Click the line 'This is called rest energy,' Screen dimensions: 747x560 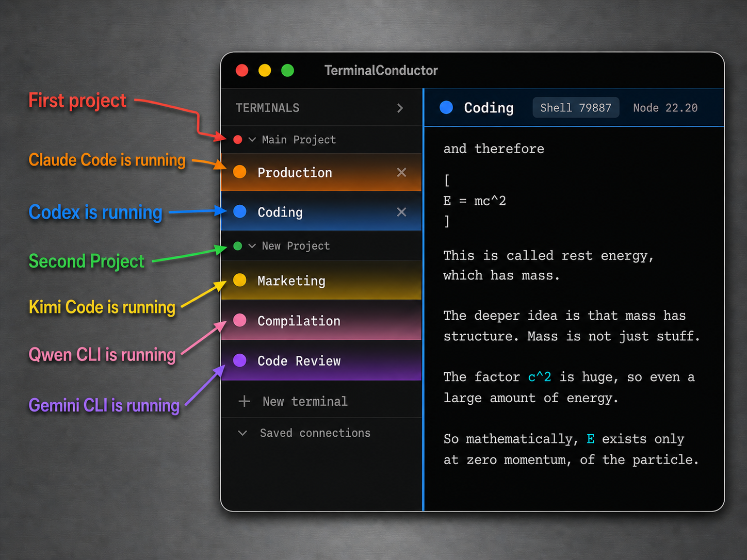tap(548, 256)
